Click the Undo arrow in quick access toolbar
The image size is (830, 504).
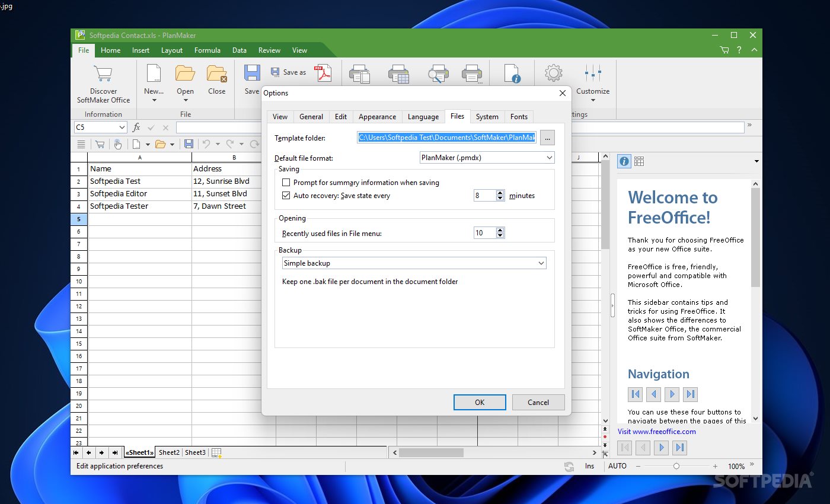coord(206,144)
